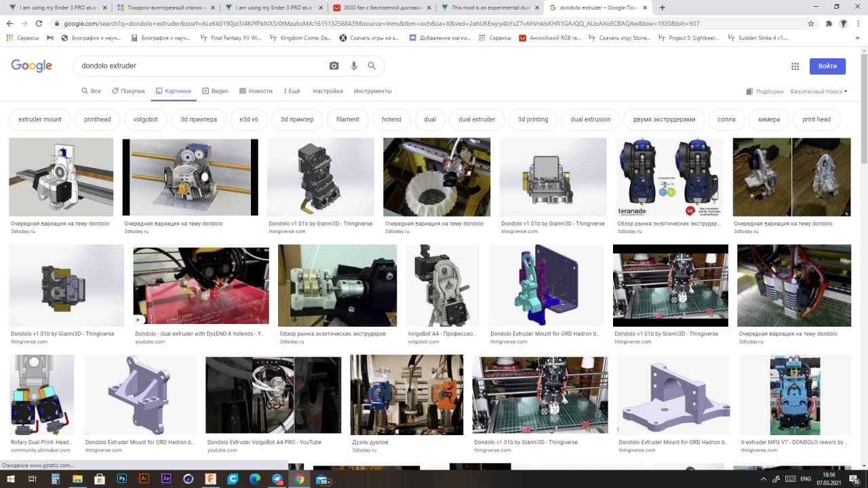Image resolution: width=868 pixels, height=488 pixels.
Task: Click the voice search microphone icon
Action: coord(353,66)
